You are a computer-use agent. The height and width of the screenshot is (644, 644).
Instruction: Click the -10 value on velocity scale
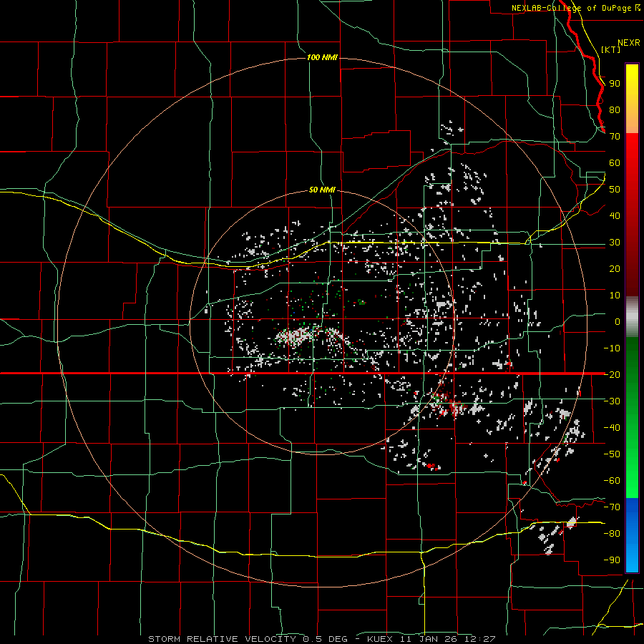pyautogui.click(x=612, y=348)
